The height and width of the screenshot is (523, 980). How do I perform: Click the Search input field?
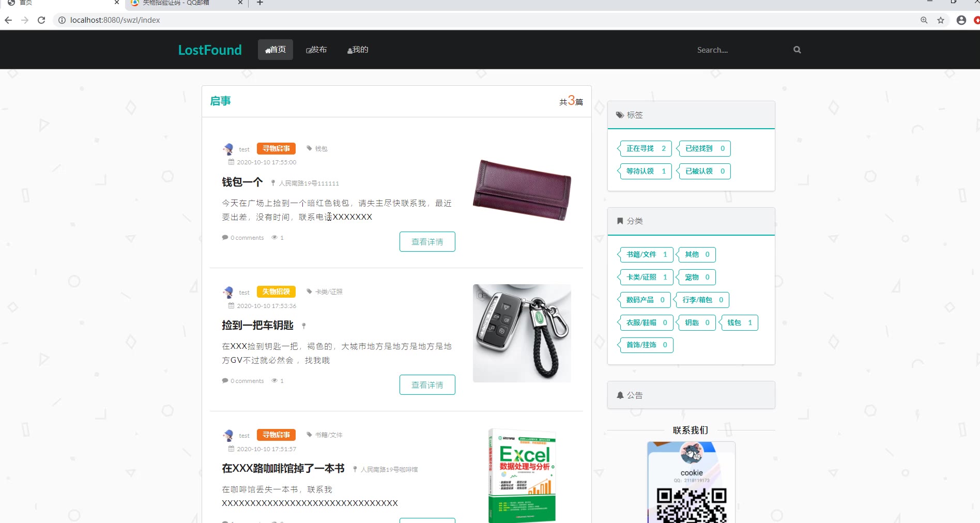(740, 50)
